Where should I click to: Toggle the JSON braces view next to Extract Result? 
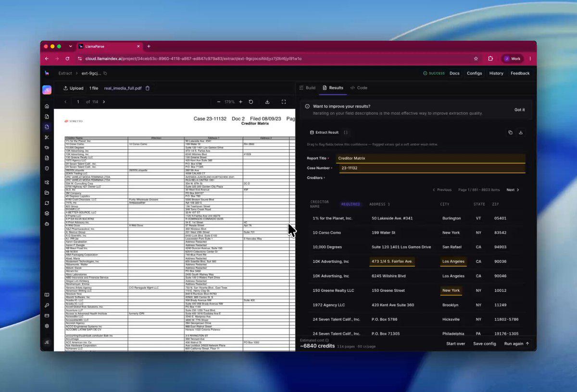[346, 133]
